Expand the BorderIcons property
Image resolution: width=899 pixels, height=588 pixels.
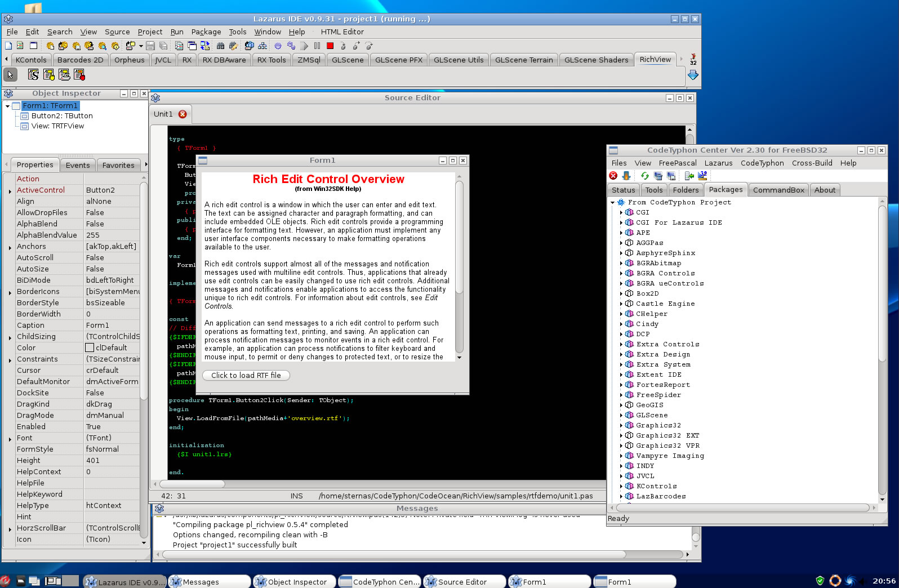click(x=10, y=293)
